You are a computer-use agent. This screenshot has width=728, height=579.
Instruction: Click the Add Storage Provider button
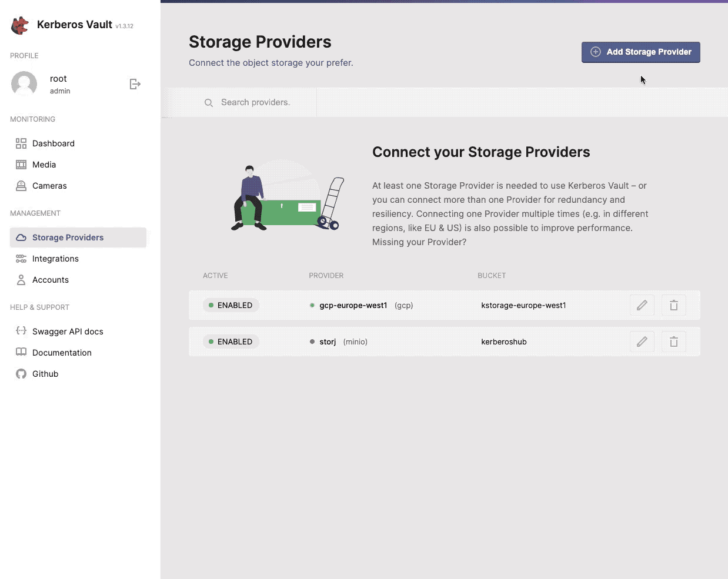pyautogui.click(x=640, y=52)
